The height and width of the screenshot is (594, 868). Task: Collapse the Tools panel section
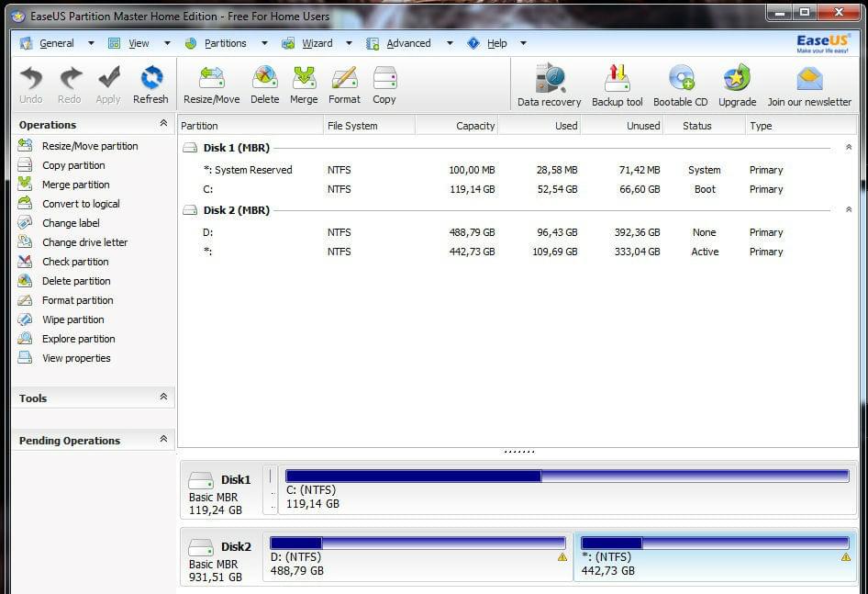pyautogui.click(x=163, y=397)
